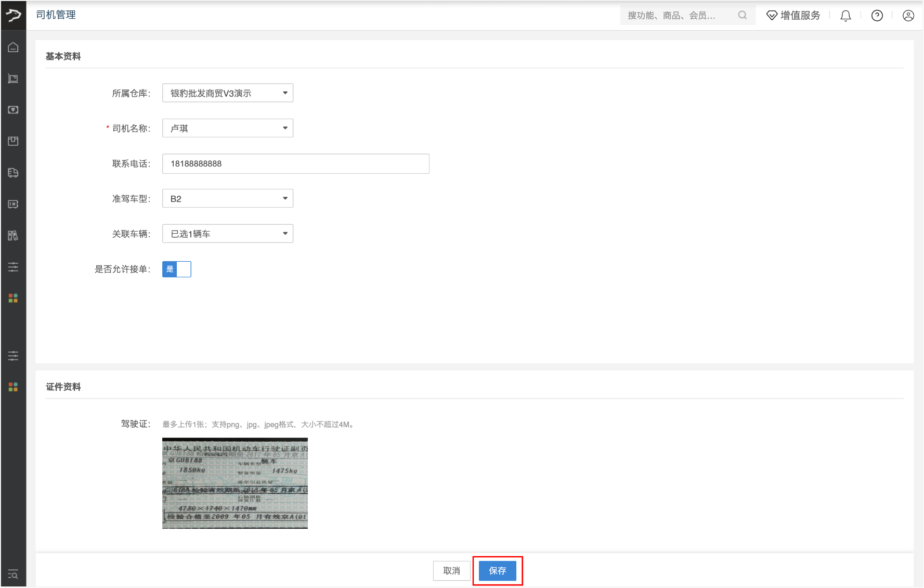Click the books icon in the sidebar
924x588 pixels.
[x=13, y=236]
